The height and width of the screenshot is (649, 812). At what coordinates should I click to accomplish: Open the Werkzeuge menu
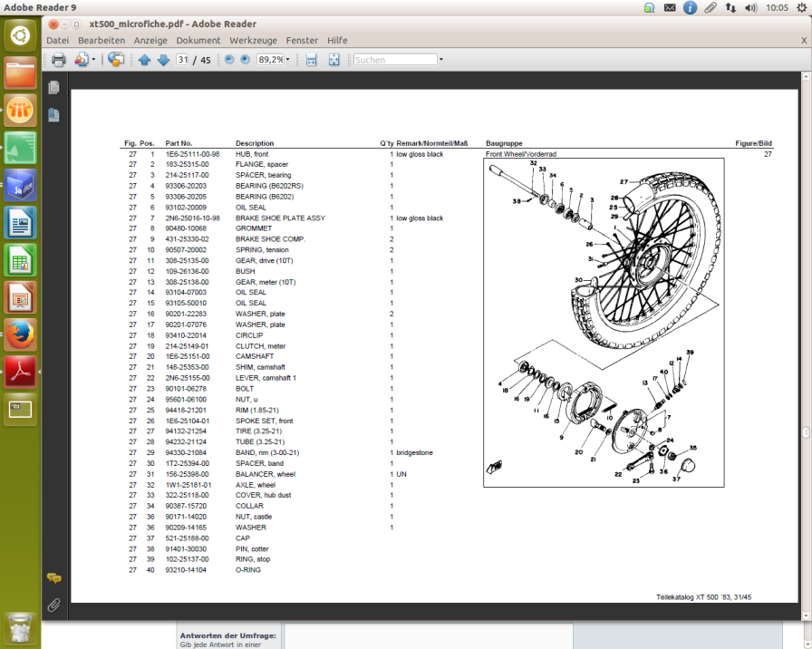(x=253, y=41)
